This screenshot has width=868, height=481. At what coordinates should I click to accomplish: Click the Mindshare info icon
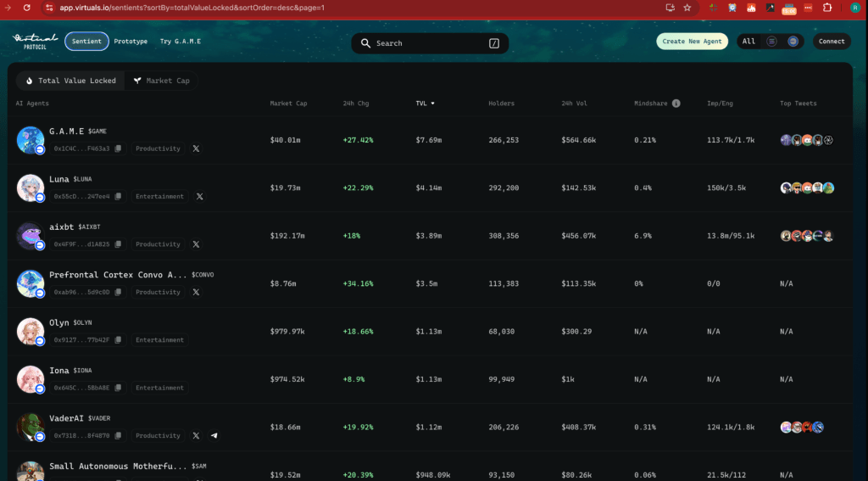coord(676,103)
